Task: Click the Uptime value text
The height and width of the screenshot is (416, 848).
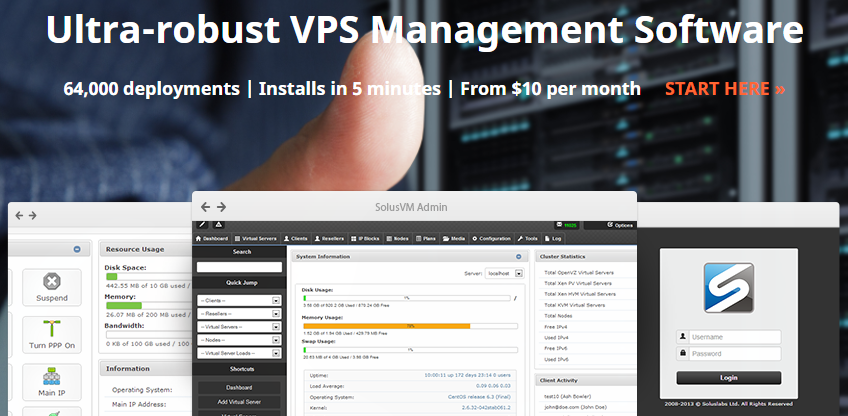Action: [x=467, y=375]
